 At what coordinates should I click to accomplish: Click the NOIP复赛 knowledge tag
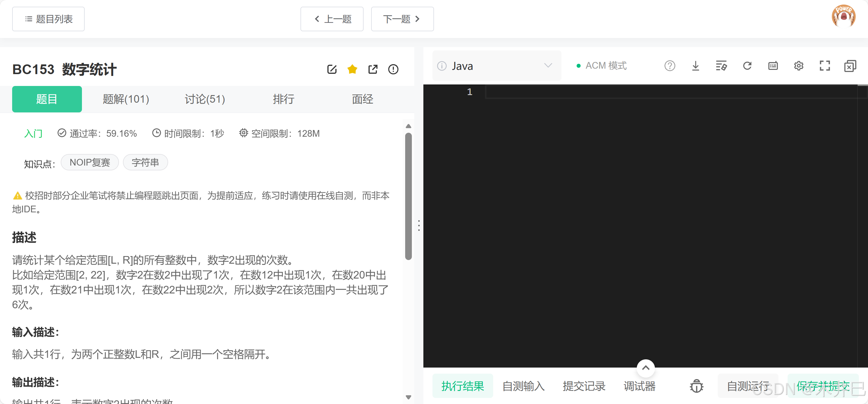pyautogui.click(x=90, y=163)
